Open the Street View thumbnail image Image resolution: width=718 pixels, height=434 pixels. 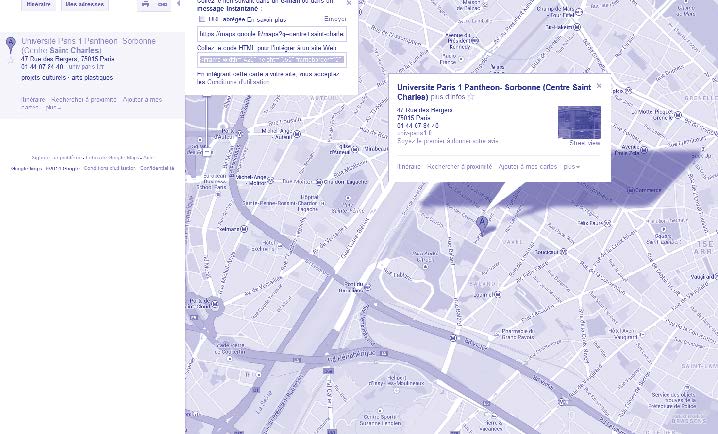tap(579, 122)
